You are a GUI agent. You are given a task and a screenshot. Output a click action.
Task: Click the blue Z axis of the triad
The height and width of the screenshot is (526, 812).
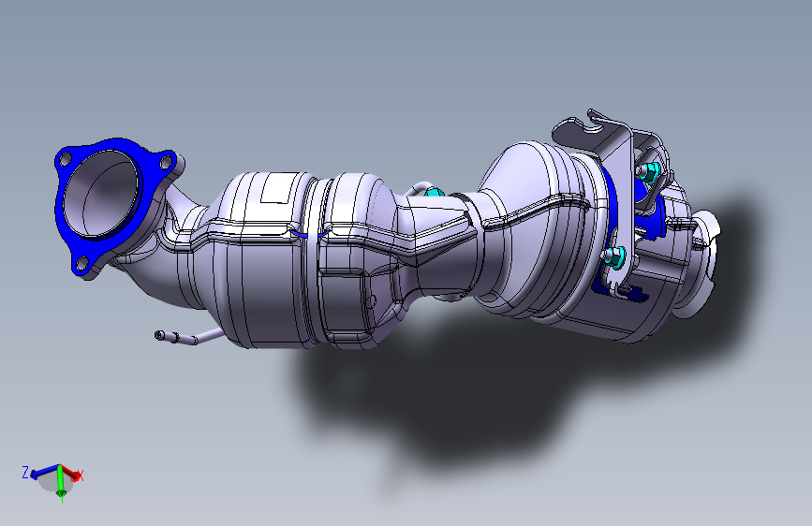(x=45, y=471)
